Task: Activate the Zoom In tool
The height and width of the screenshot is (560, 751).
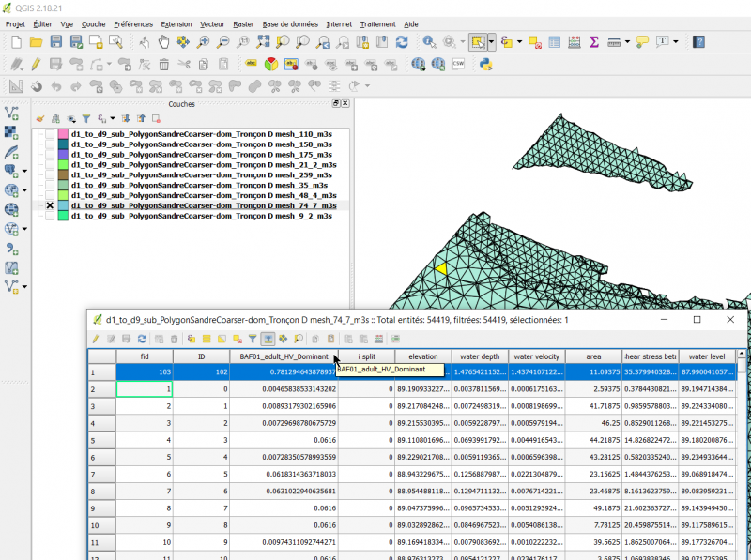Action: [203, 41]
